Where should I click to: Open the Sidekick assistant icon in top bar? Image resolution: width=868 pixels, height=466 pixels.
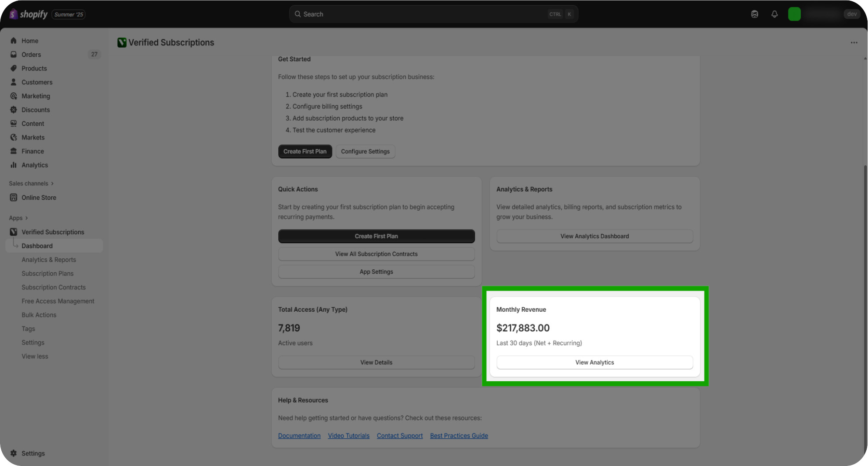754,14
